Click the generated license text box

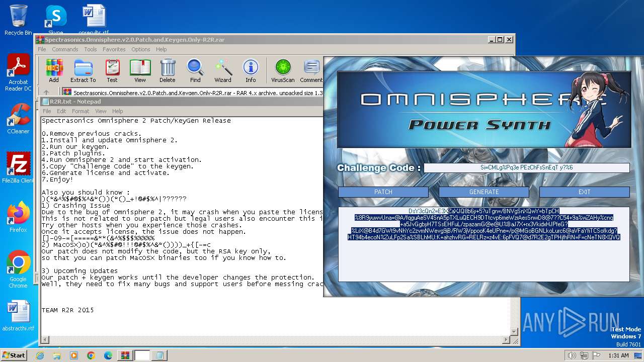484,244
